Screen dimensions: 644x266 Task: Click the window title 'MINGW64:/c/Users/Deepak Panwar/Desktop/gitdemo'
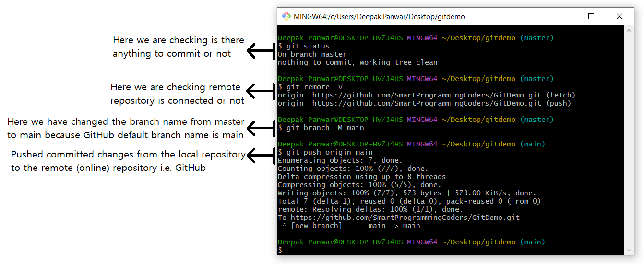(379, 16)
